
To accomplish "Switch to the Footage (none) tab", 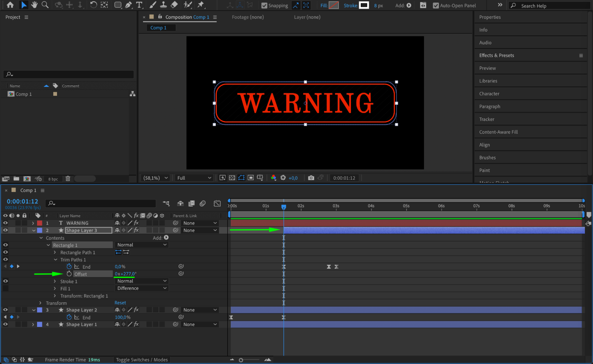I will 248,17.
